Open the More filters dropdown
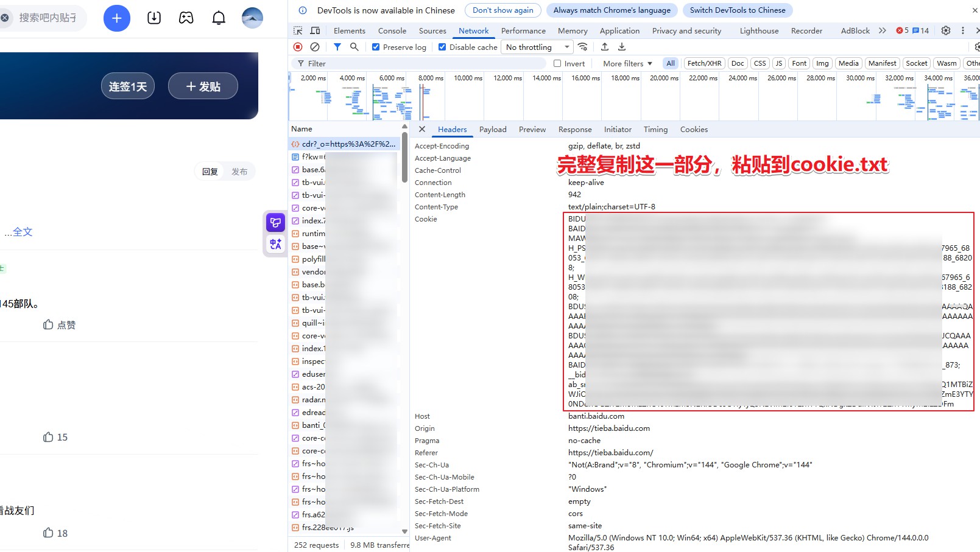 pos(627,63)
